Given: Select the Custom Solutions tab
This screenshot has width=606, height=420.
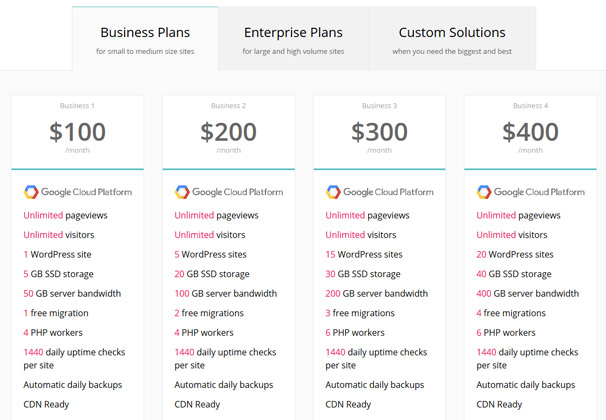Looking at the screenshot, I should (x=452, y=39).
